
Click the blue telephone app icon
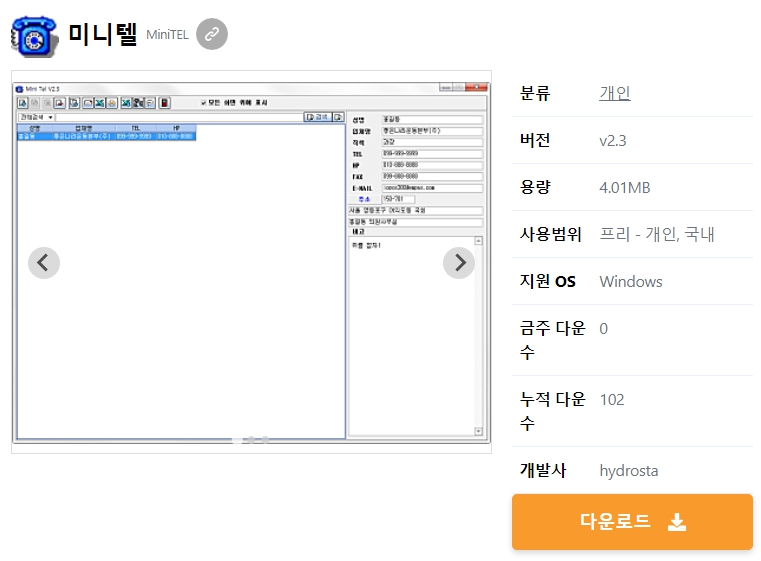tap(34, 36)
